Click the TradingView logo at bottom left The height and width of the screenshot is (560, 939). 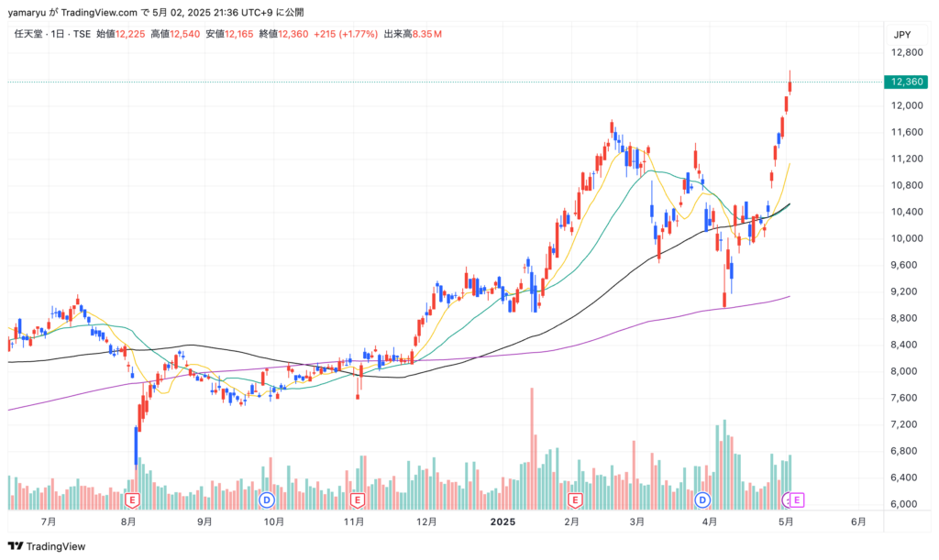(47, 546)
